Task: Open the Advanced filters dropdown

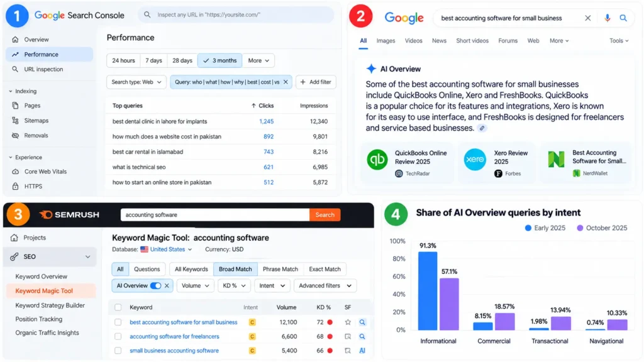Action: [325, 286]
